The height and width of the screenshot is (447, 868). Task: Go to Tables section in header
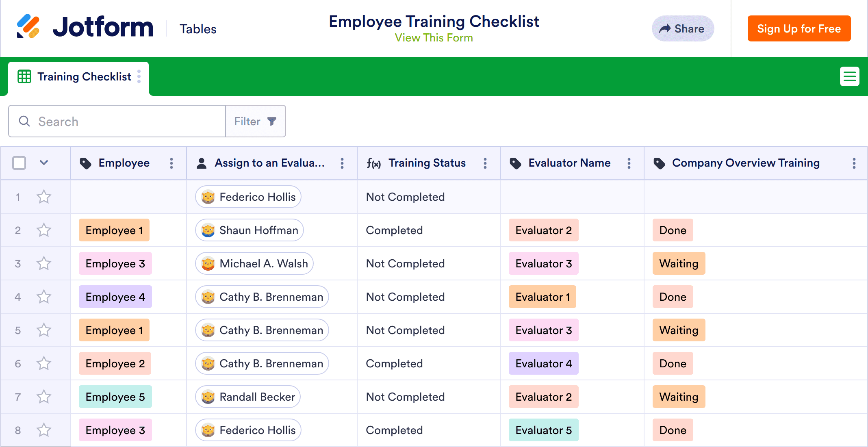coord(198,29)
